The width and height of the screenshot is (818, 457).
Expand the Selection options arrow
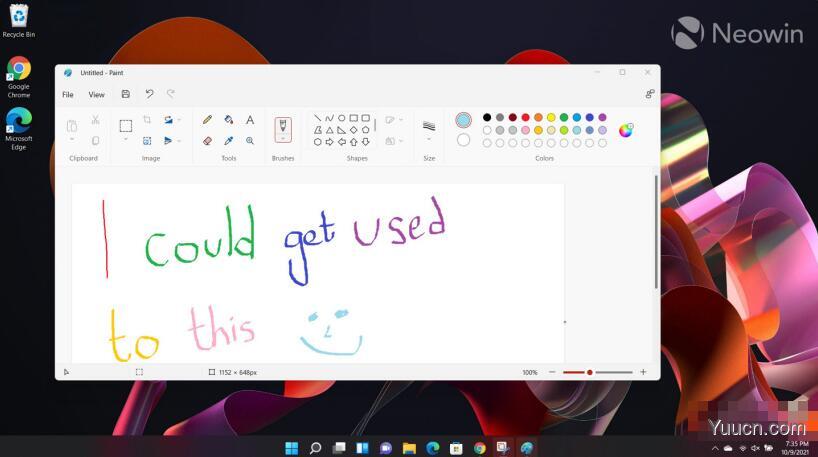pyautogui.click(x=126, y=140)
